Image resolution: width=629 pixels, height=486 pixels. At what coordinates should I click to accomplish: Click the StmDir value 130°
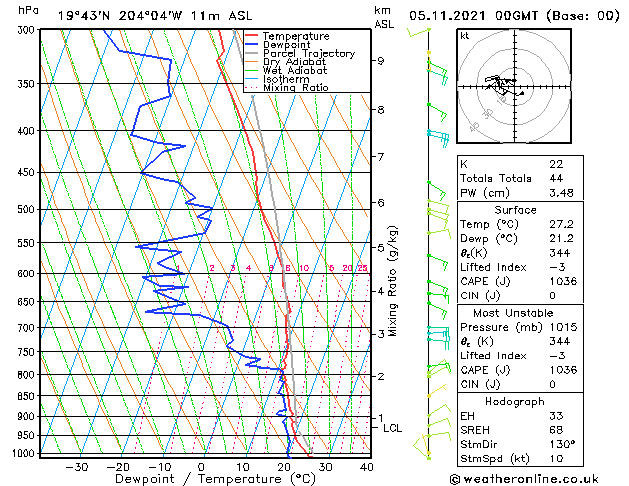tap(562, 444)
